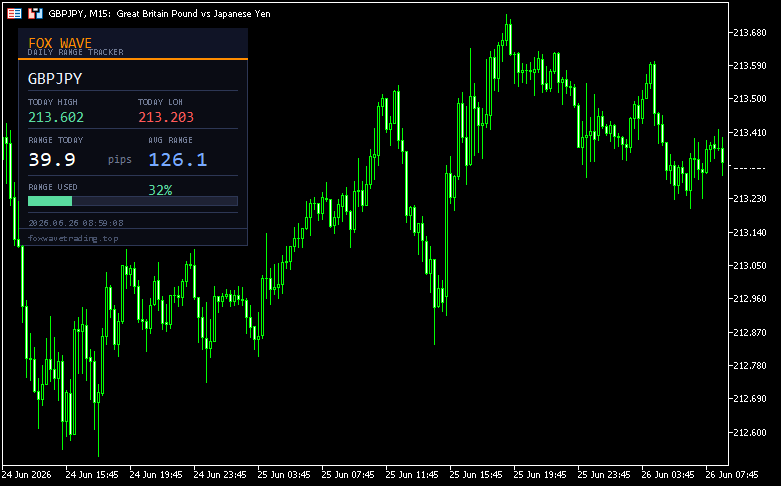This screenshot has height=486, width=781.
Task: Click the TODAY LOW label
Action: tap(160, 102)
